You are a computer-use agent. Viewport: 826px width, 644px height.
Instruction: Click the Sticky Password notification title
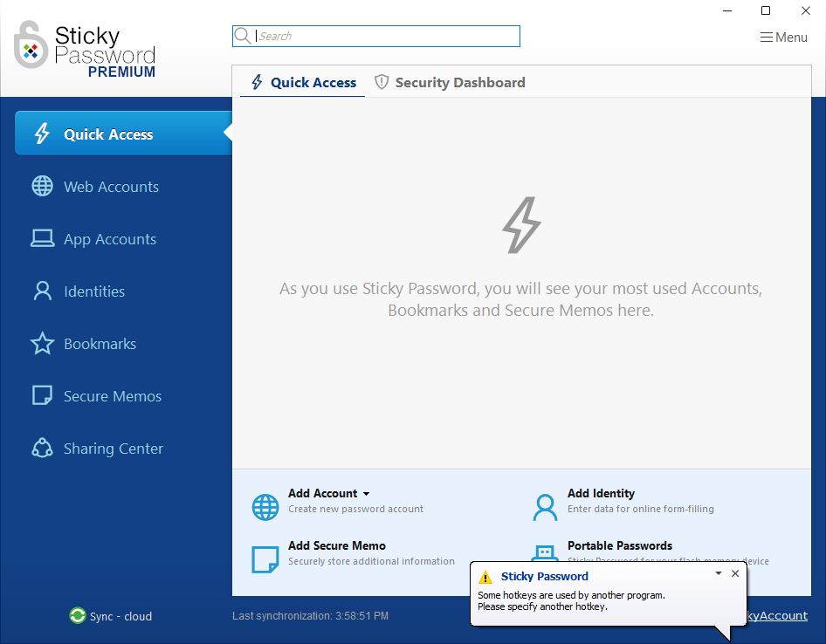pyautogui.click(x=544, y=576)
